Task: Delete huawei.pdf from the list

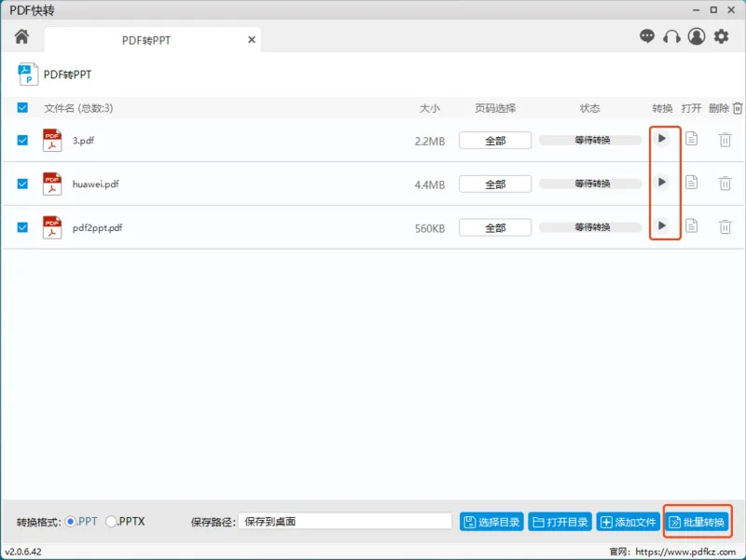Action: (x=725, y=183)
